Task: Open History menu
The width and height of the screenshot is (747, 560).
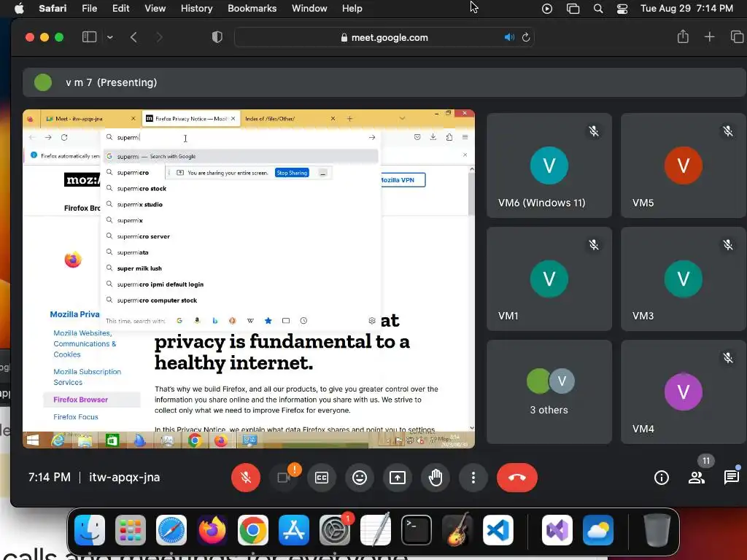Action: coord(196,8)
